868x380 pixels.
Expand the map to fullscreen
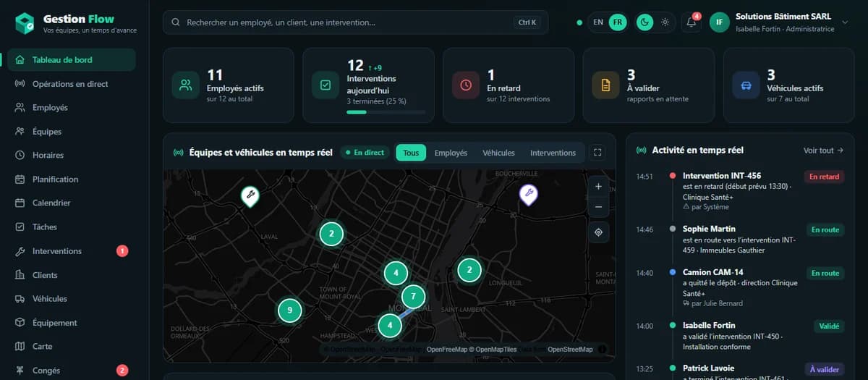tap(597, 153)
